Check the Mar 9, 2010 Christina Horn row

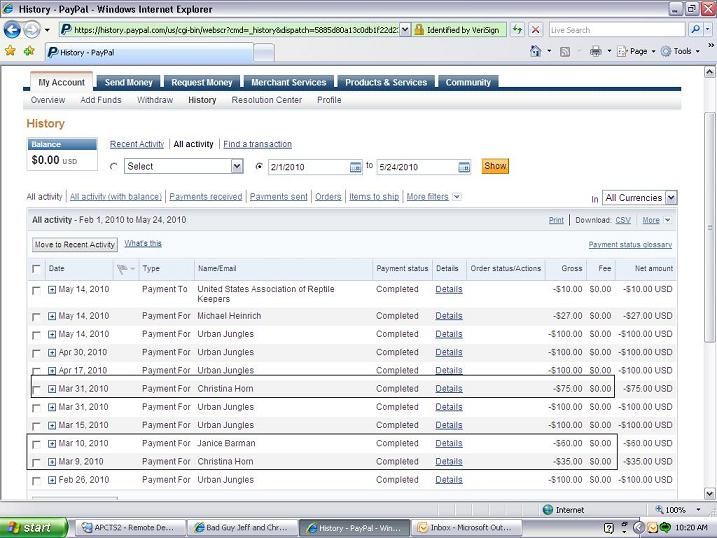pos(36,463)
